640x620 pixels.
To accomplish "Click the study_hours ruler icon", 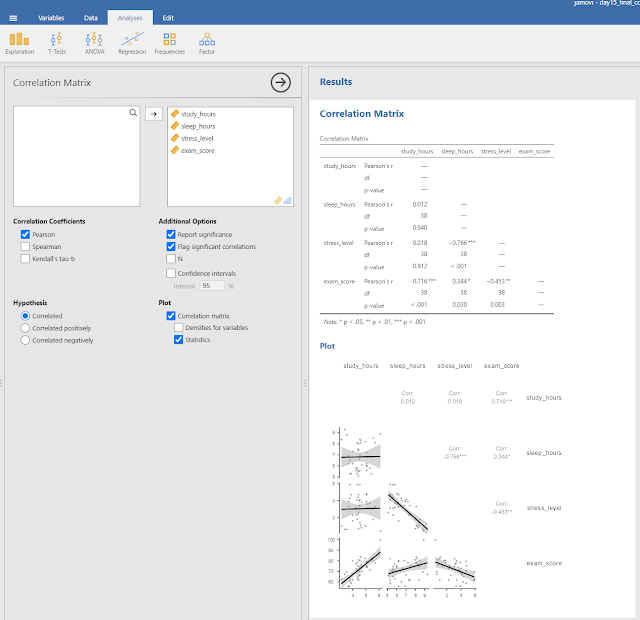I will click(175, 113).
